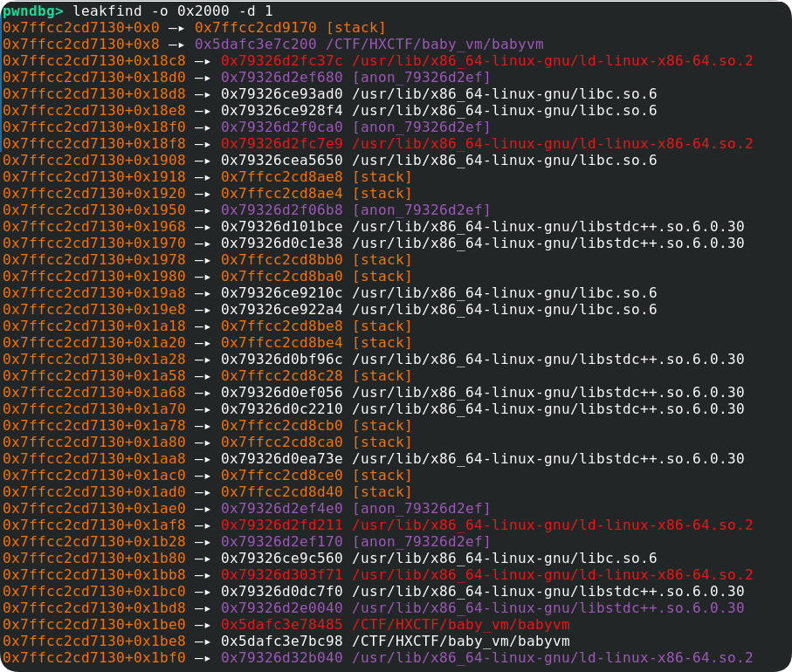
Task: Click purple ld-linux address 0x79326d32b040
Action: [282, 657]
